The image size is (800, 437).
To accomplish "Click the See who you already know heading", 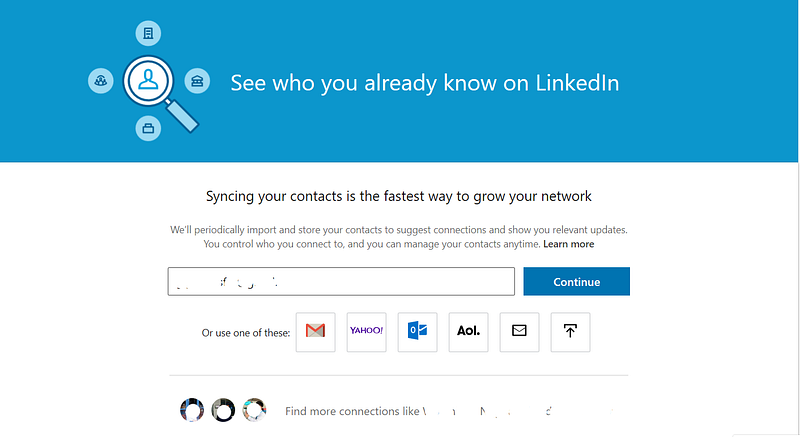I will (x=424, y=83).
